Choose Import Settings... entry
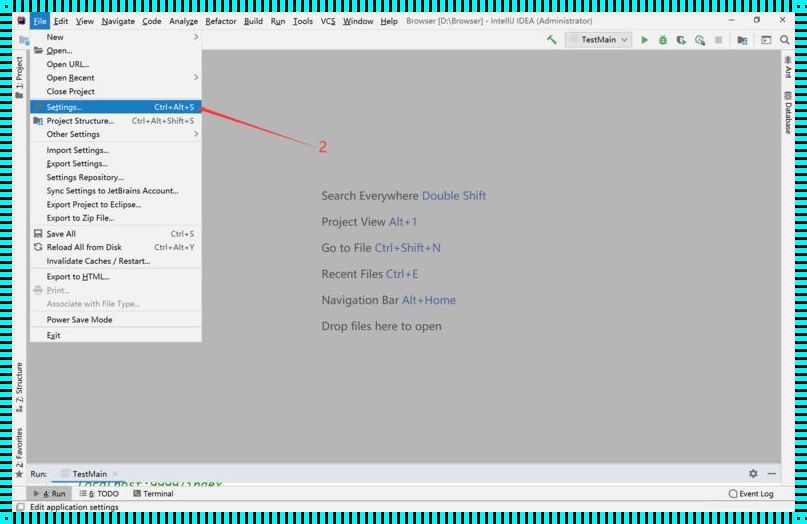Viewport: 807px width, 524px height. pyautogui.click(x=116, y=150)
